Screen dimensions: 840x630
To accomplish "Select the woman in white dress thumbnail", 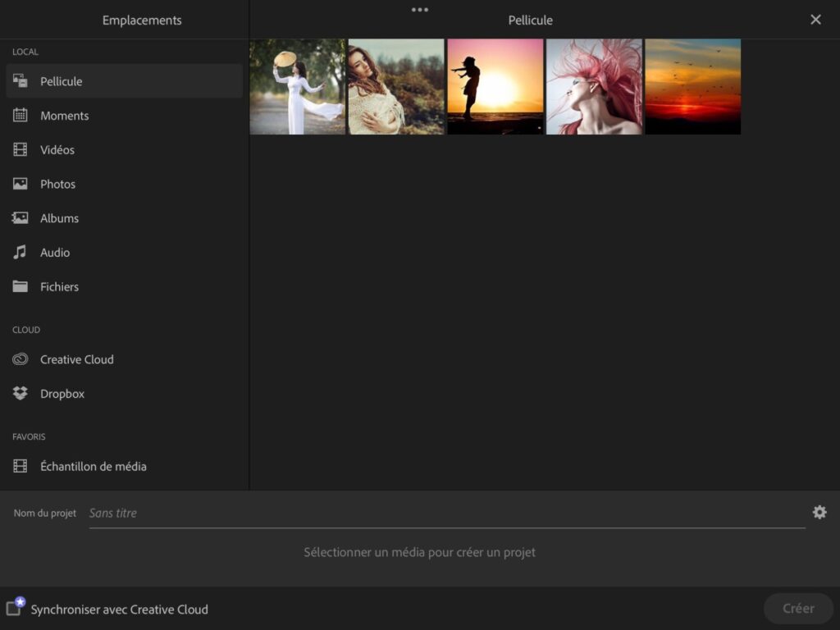I will [297, 86].
